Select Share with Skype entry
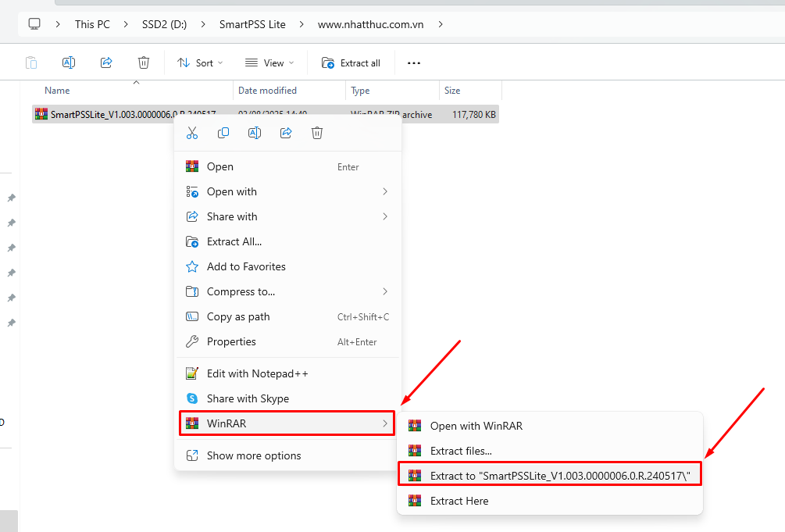This screenshot has width=785, height=532. (x=287, y=398)
